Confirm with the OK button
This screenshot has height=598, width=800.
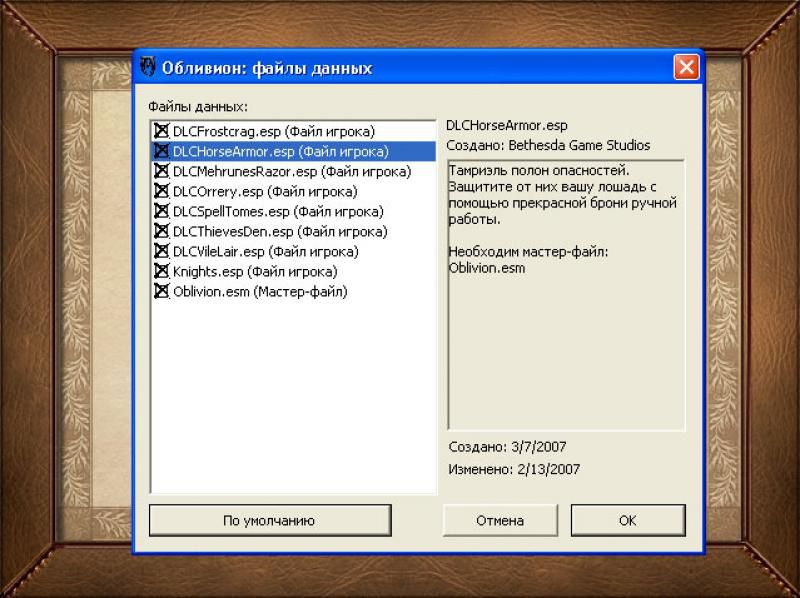[627, 520]
